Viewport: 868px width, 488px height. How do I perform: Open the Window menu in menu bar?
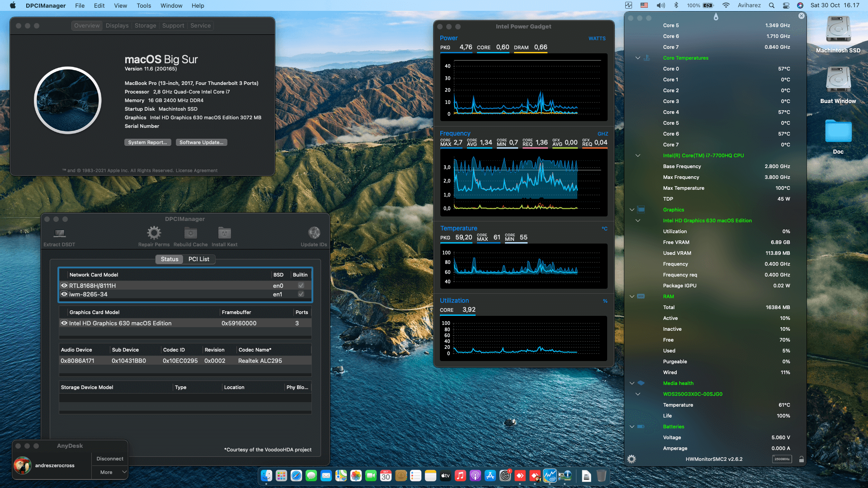[171, 5]
